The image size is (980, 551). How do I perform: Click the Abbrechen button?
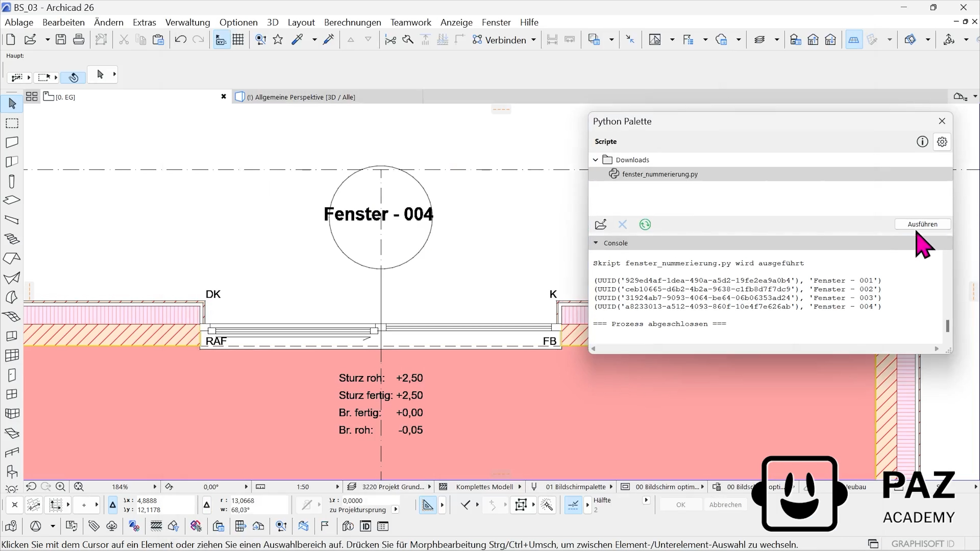point(725,505)
